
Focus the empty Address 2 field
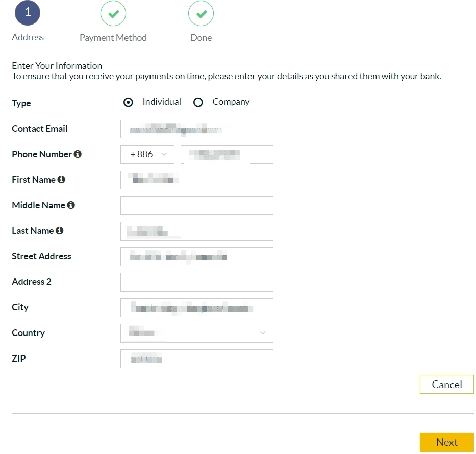pos(197,282)
